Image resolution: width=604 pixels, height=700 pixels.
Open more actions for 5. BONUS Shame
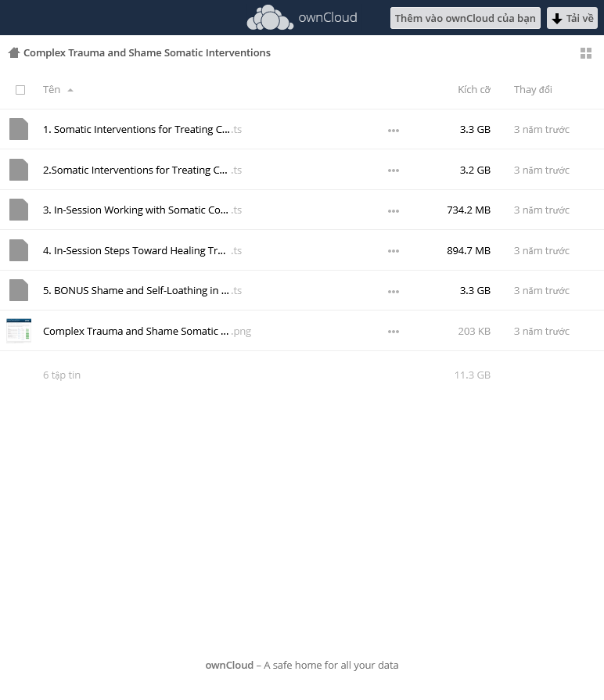point(394,292)
